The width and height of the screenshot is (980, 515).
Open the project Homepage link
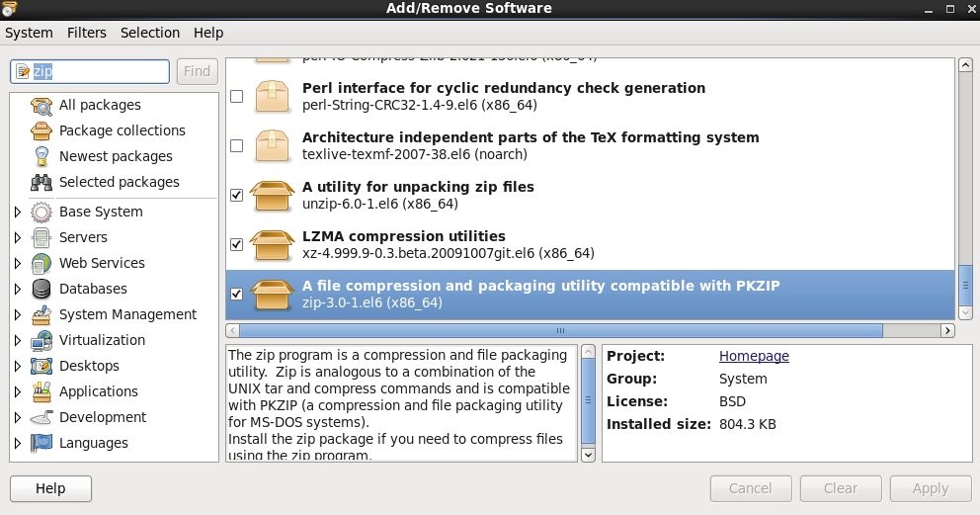tap(754, 356)
